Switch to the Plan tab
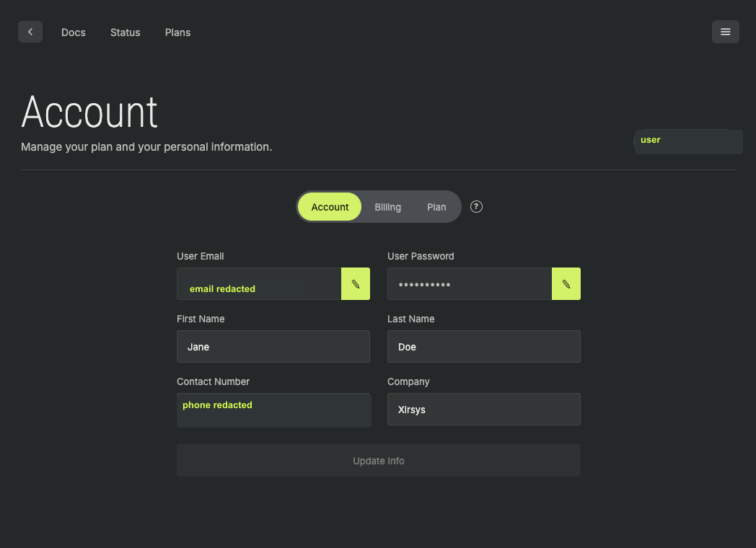Viewport: 756px width, 548px height. pyautogui.click(x=436, y=207)
